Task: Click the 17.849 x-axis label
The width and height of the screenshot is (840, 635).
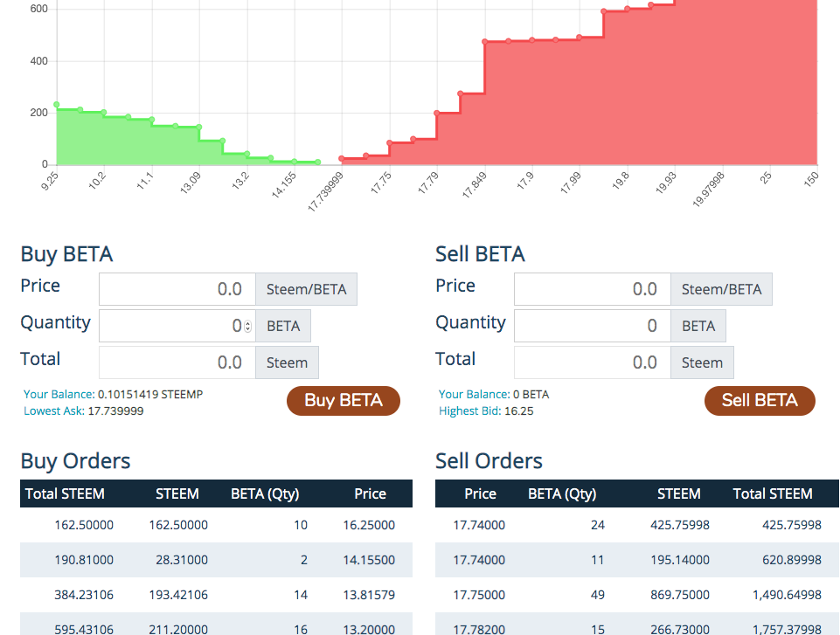Action: 475,184
